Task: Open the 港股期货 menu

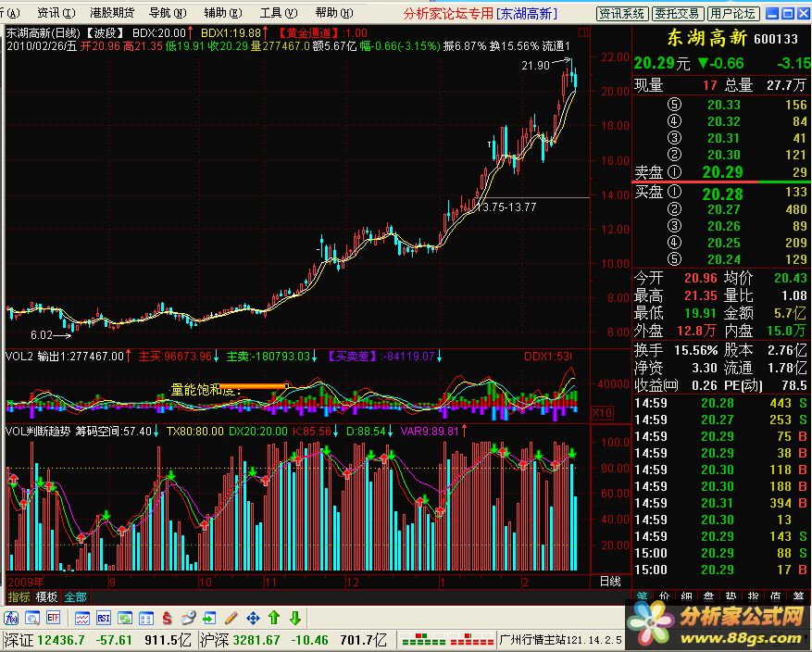Action: pos(112,12)
